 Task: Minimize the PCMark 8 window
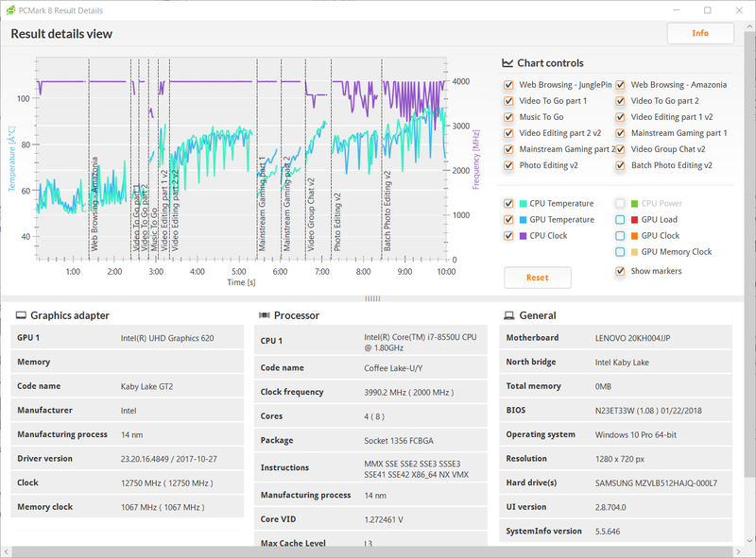point(677,10)
